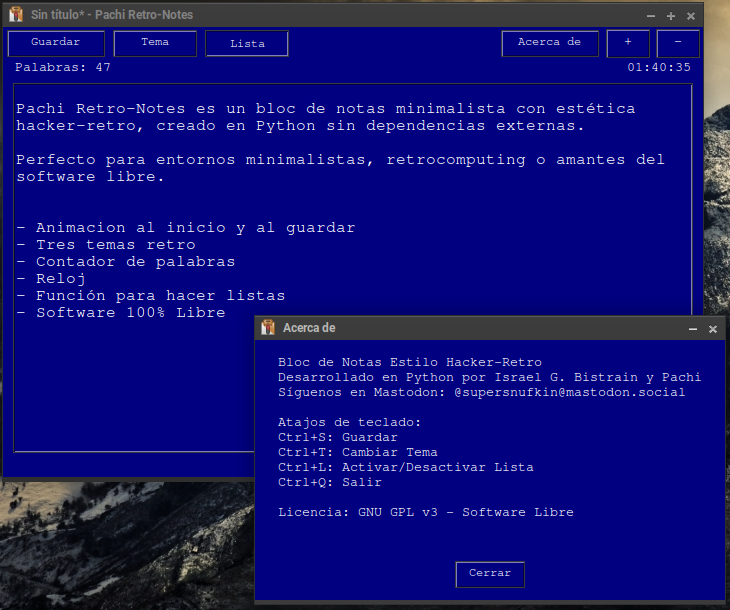Toggle list mode with Lista button
The image size is (730, 610).
pyautogui.click(x=247, y=43)
